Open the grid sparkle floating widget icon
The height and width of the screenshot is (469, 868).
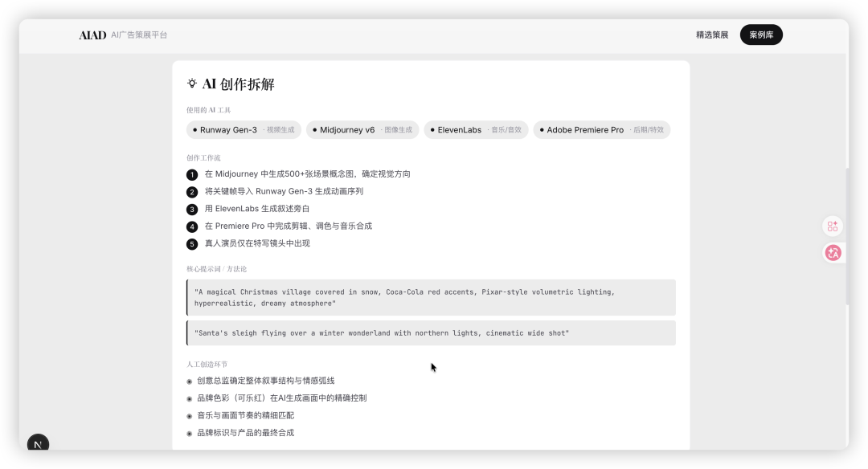[833, 226]
